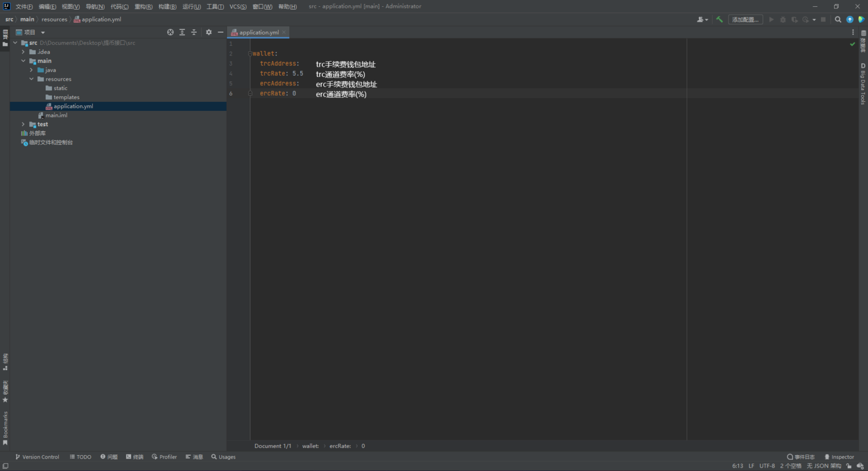The width and height of the screenshot is (868, 471).
Task: Click the locate current file target icon
Action: [x=170, y=32]
